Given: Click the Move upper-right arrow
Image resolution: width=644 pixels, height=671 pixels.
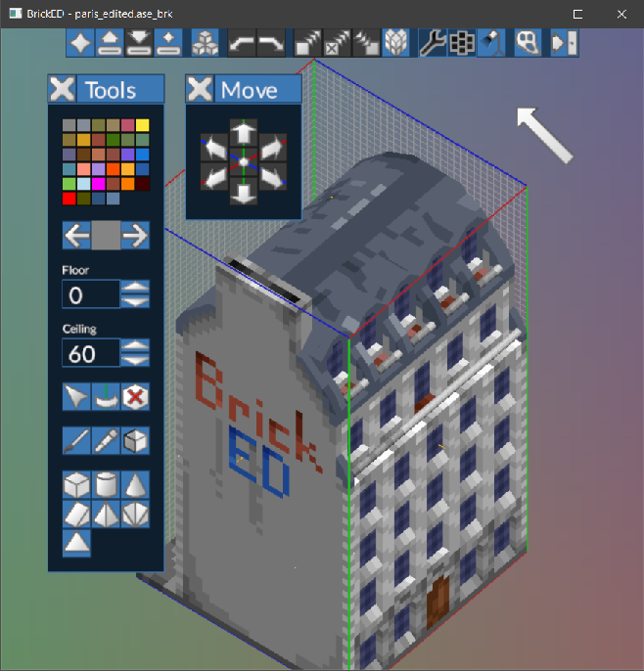Looking at the screenshot, I should (x=273, y=147).
